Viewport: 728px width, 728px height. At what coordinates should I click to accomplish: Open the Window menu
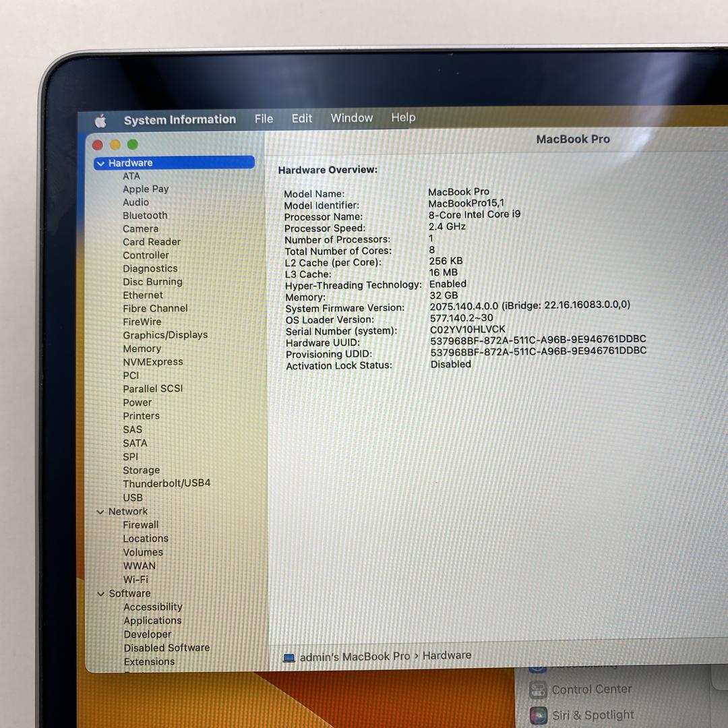tap(351, 118)
